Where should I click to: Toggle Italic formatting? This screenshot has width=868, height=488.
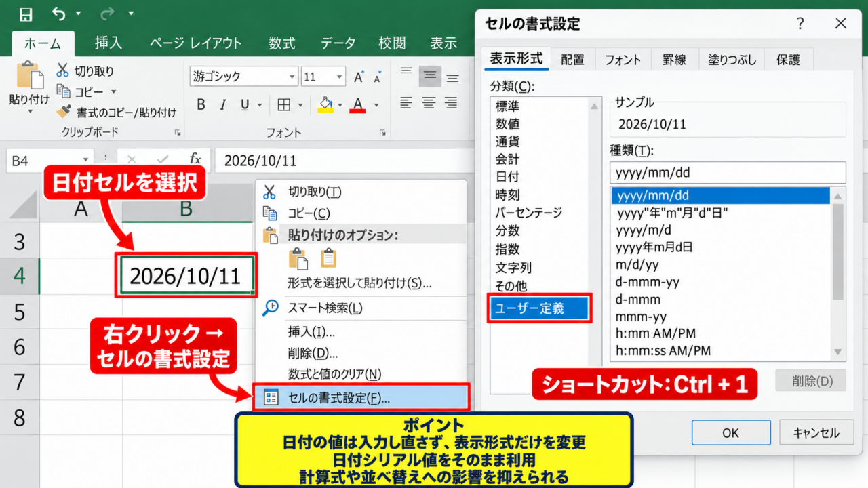[222, 104]
